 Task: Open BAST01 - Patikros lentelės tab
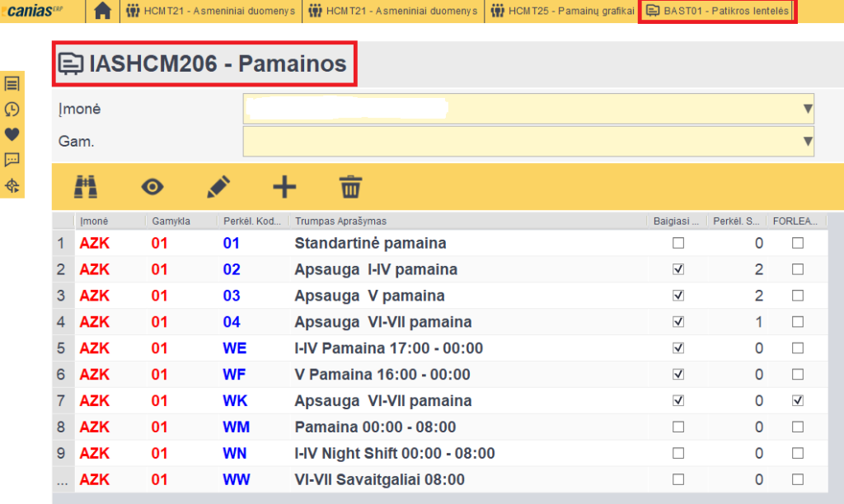point(718,12)
